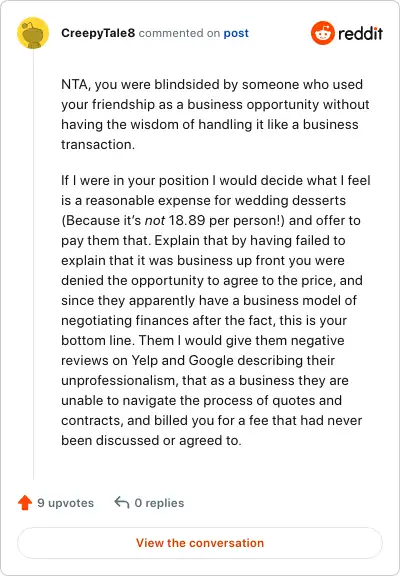Click the 'View the conversation' button
This screenshot has height=576, width=400.
200,543
